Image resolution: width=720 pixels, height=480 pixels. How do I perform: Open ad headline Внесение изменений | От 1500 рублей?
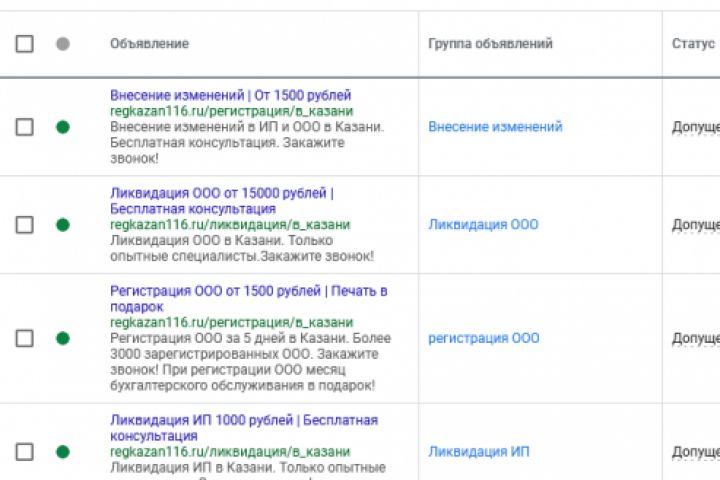pos(230,95)
